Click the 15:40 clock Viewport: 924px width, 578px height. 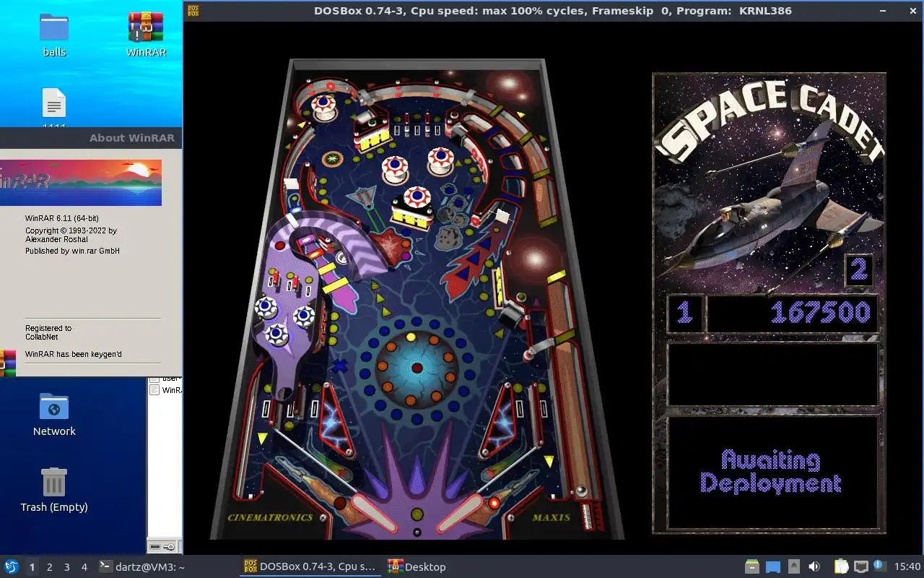click(907, 567)
